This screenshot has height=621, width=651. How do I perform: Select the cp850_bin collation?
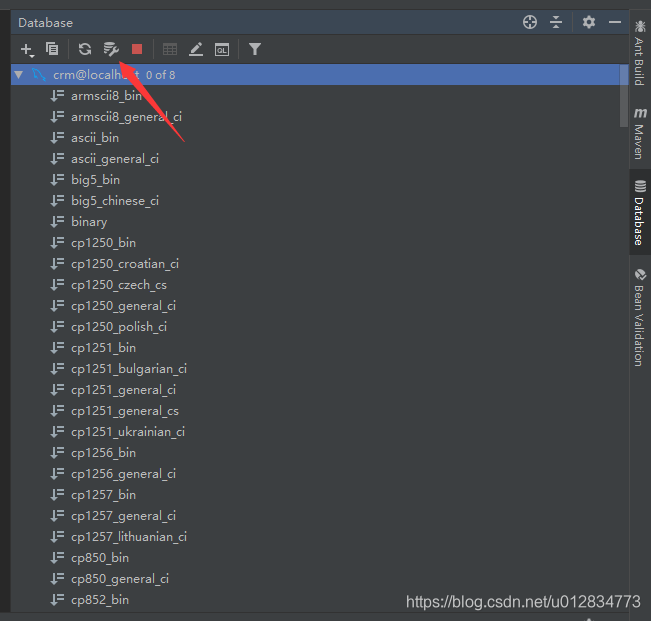100,558
